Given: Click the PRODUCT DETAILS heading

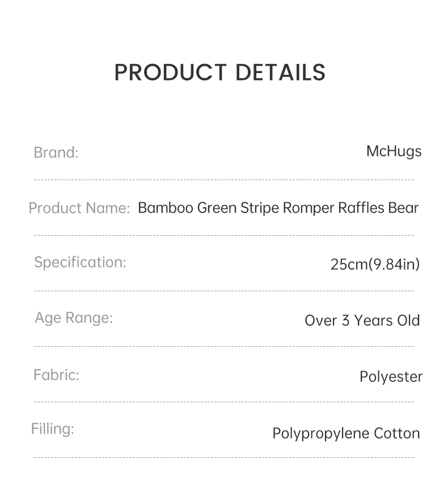Looking at the screenshot, I should click(219, 73).
